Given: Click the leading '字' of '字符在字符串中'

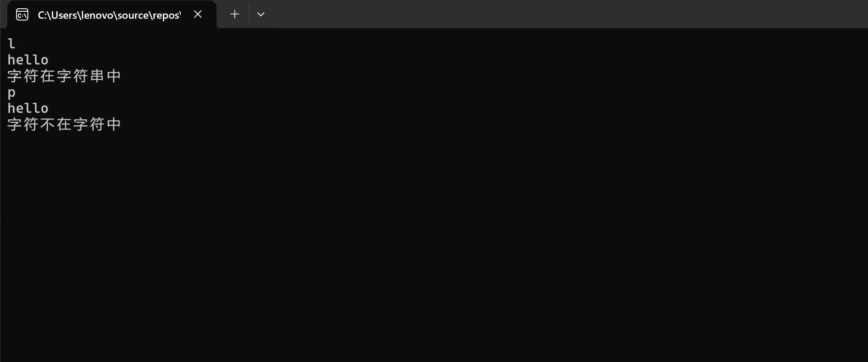Looking at the screenshot, I should [15, 76].
